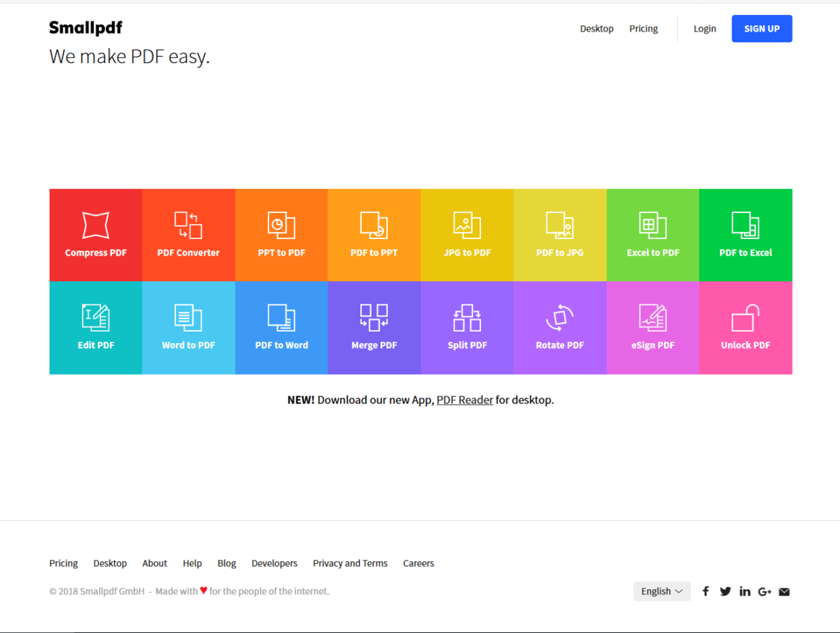The height and width of the screenshot is (633, 840).
Task: Open Desktop in the top navigation
Action: click(597, 29)
